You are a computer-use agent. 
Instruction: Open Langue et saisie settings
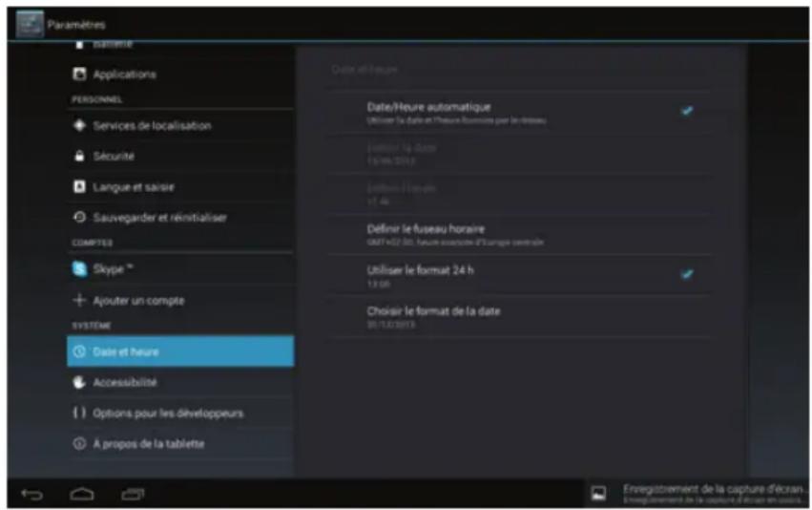pyautogui.click(x=180, y=186)
